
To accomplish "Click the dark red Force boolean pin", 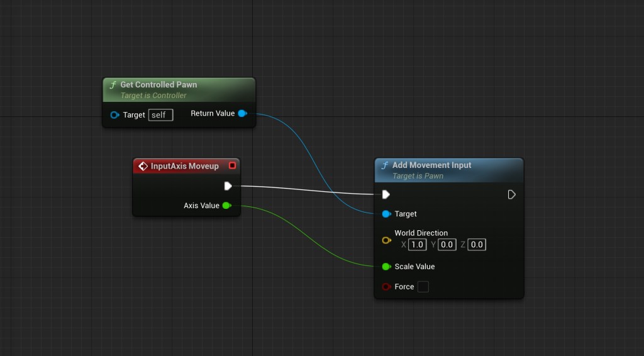I will pyautogui.click(x=386, y=287).
